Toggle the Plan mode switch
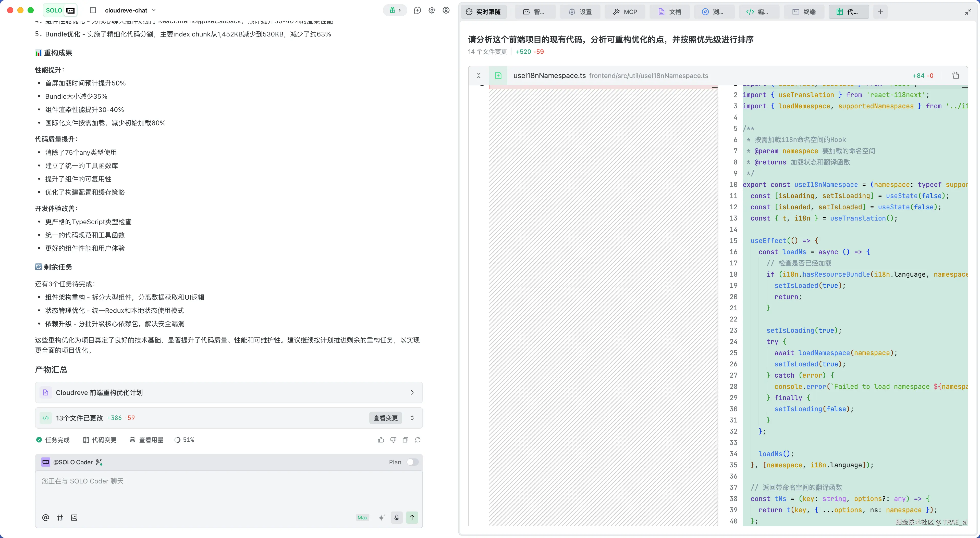Viewport: 980px width, 538px height. (x=412, y=462)
